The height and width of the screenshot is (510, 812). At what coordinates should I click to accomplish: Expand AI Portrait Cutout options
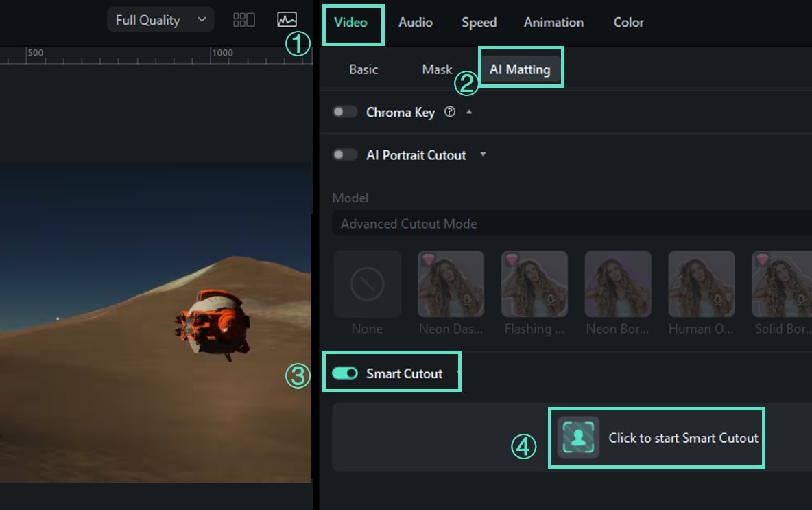(483, 155)
